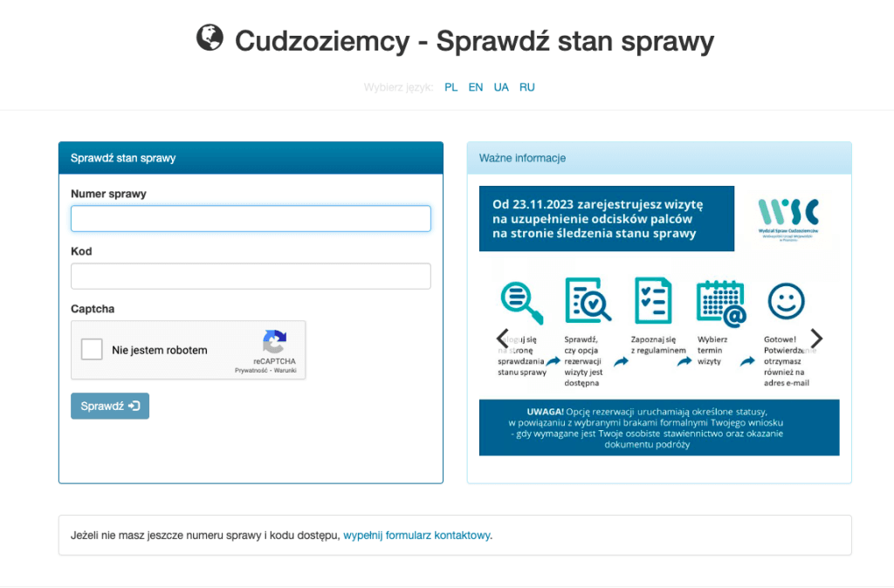
Task: Go to previous carousel slide
Action: [502, 338]
